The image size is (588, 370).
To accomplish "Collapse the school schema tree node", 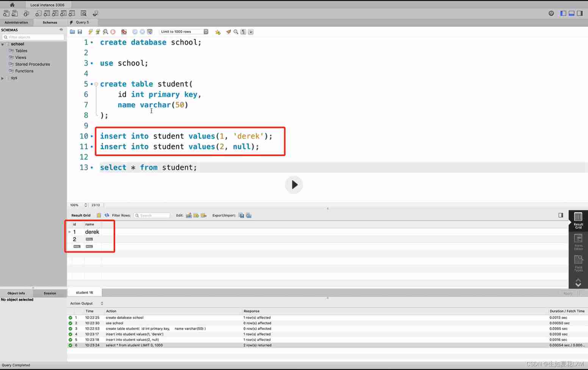I will [3, 44].
